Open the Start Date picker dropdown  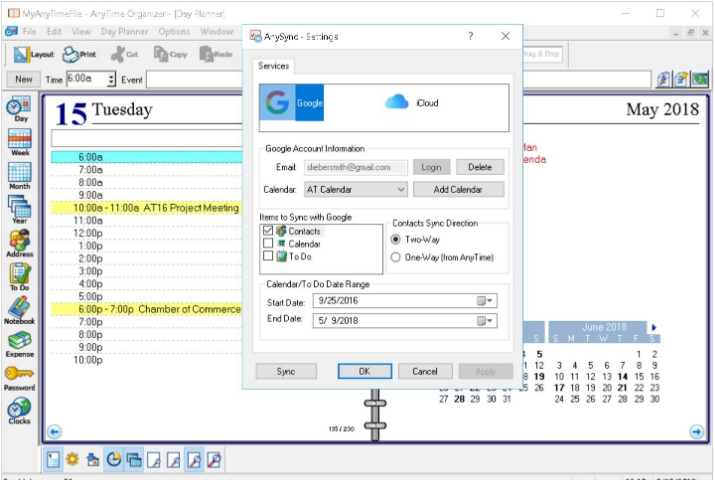pos(485,300)
